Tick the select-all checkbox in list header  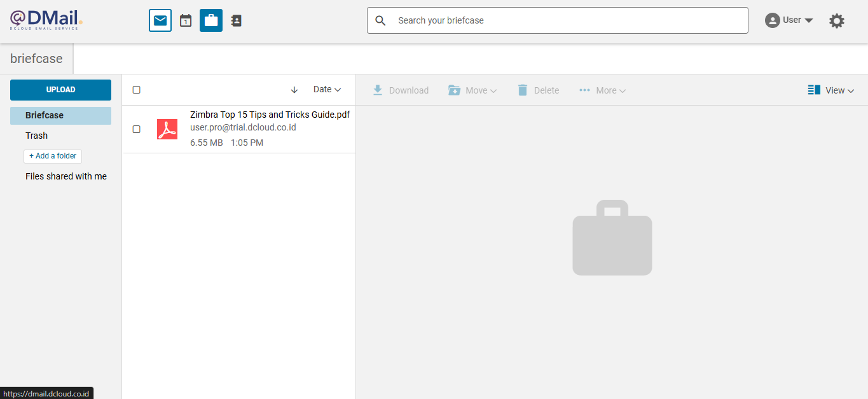point(137,90)
